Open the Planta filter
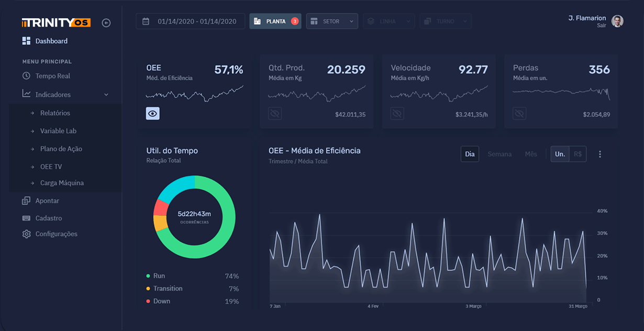The image size is (644, 331). pos(275,21)
